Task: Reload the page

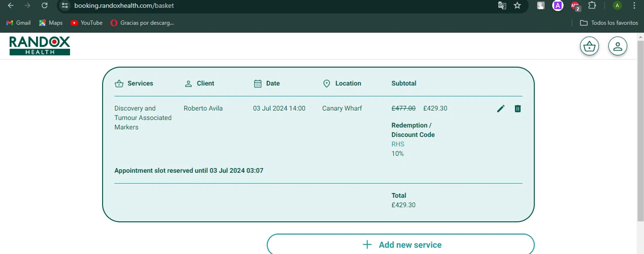Action: (x=44, y=6)
